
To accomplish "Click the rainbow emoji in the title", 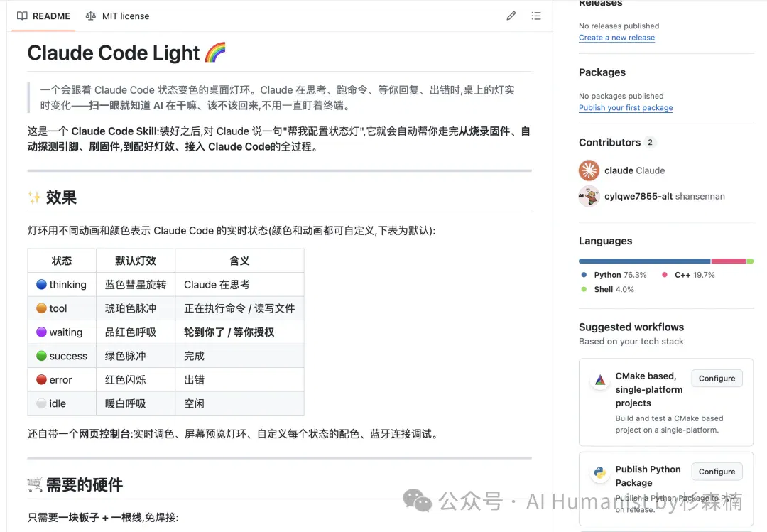I will click(x=215, y=53).
